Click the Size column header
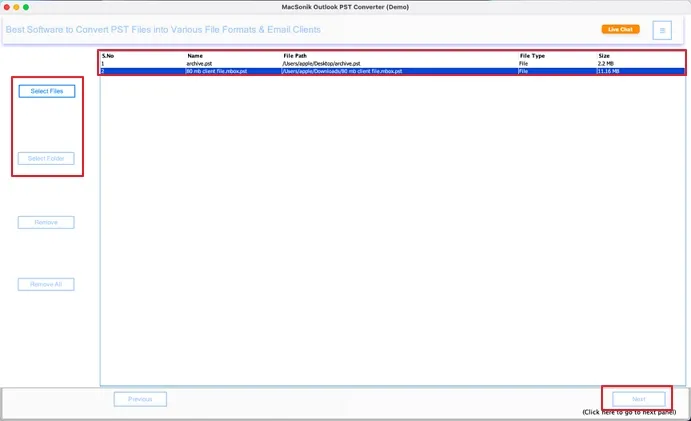This screenshot has height=421, width=691. click(604, 56)
